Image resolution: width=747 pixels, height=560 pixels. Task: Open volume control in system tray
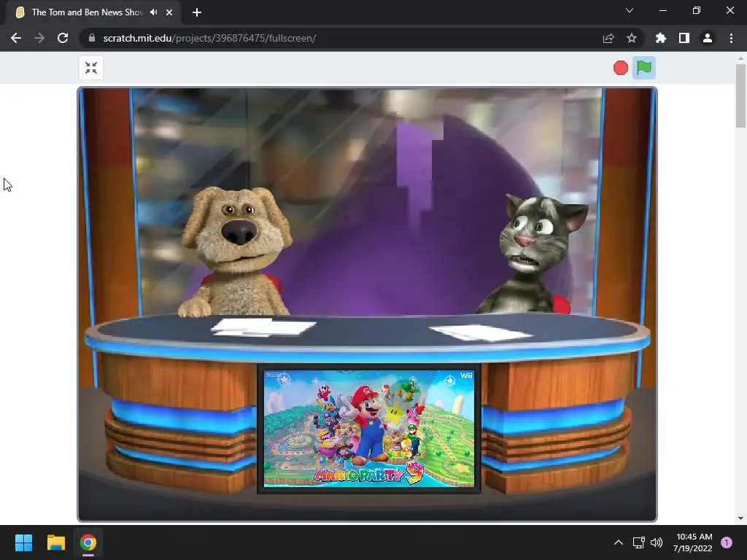pyautogui.click(x=657, y=542)
